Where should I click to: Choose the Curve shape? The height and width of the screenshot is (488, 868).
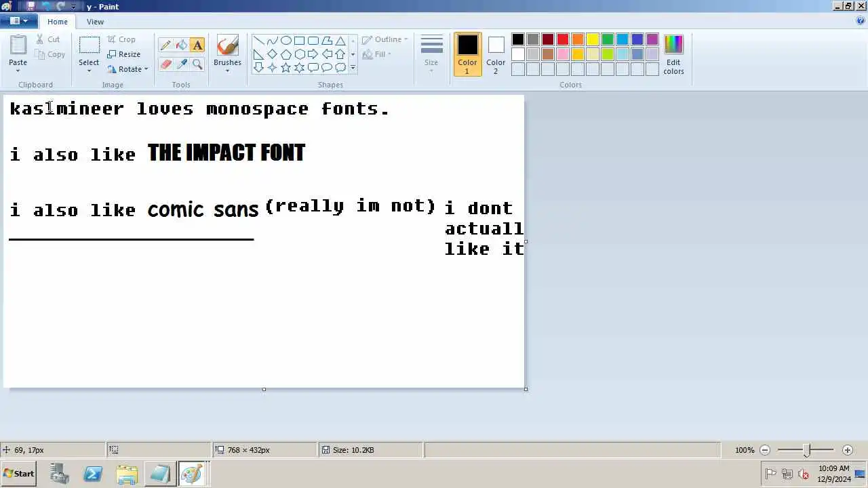click(x=272, y=41)
